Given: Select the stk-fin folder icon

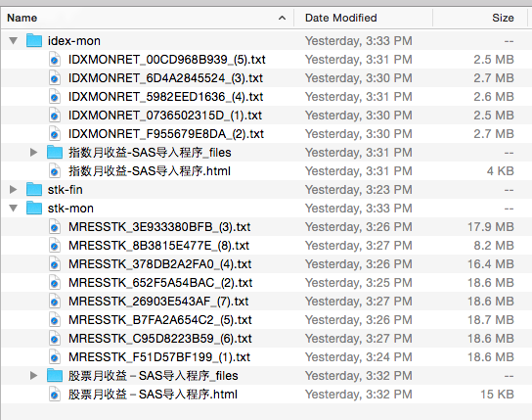Looking at the screenshot, I should click(34, 189).
